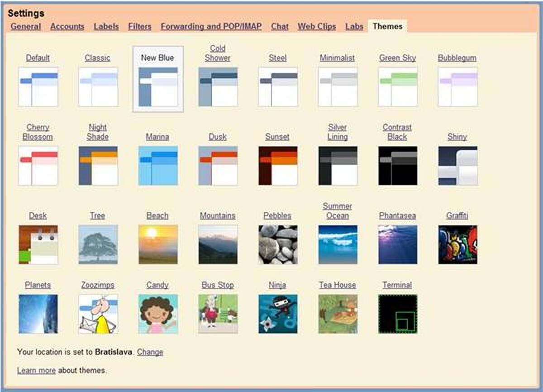
Task: Pick the Bus Stop theme picture
Action: pos(218,314)
